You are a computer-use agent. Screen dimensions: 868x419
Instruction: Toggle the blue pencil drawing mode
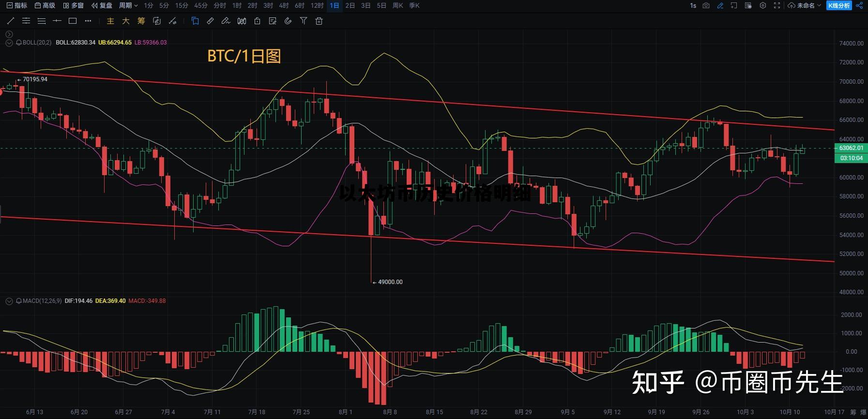pyautogui.click(x=720, y=5)
